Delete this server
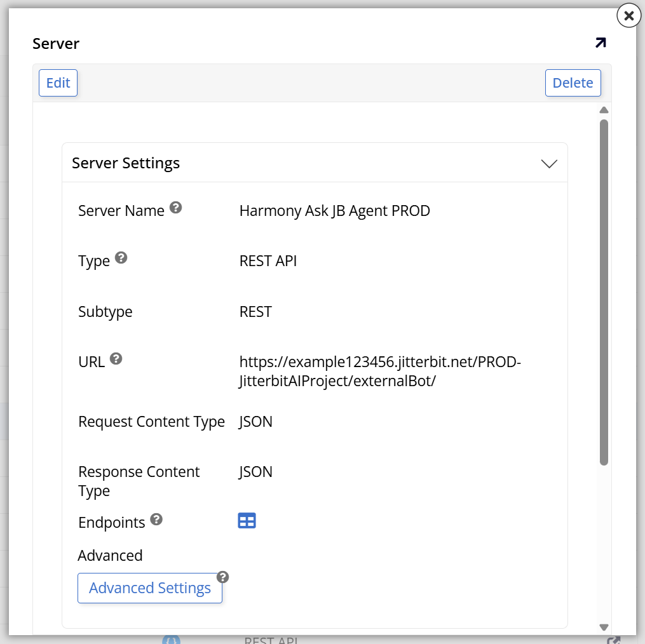This screenshot has height=644, width=645. point(573,83)
